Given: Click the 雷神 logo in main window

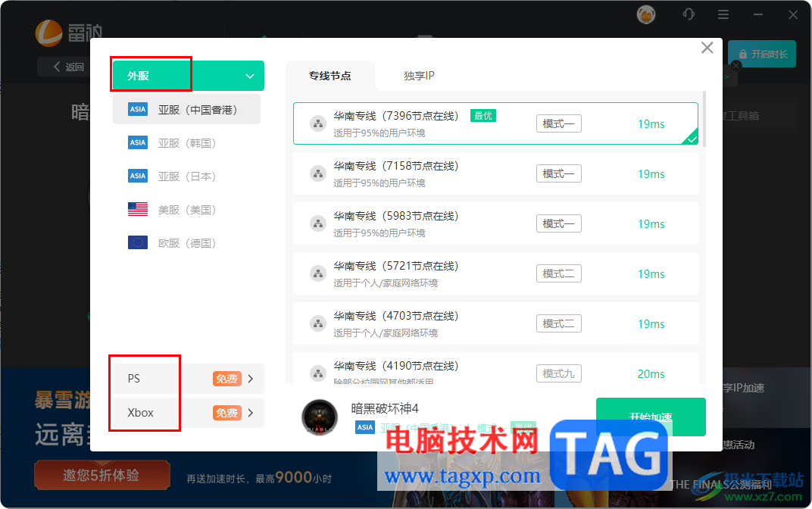Looking at the screenshot, I should coord(68,33).
